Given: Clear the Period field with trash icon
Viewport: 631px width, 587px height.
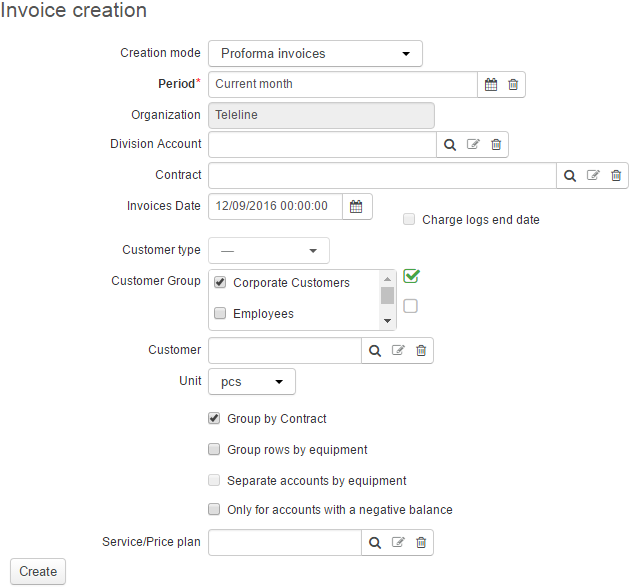Looking at the screenshot, I should click(513, 84).
